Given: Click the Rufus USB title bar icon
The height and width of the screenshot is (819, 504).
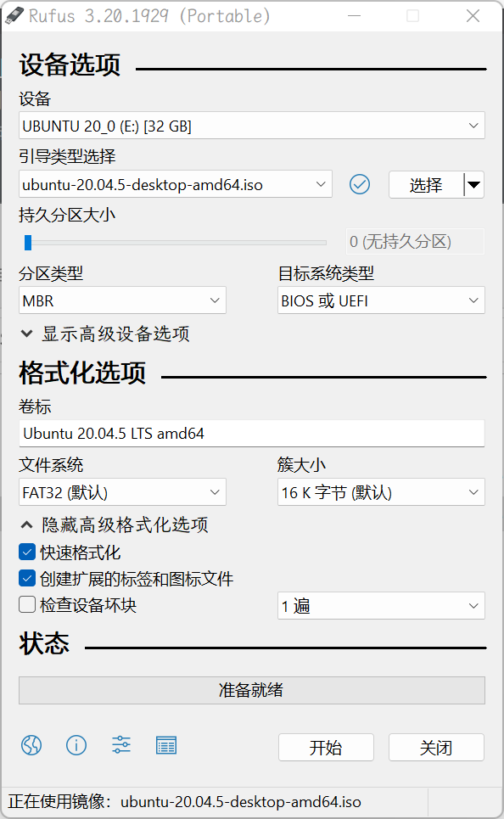Looking at the screenshot, I should coord(14,16).
